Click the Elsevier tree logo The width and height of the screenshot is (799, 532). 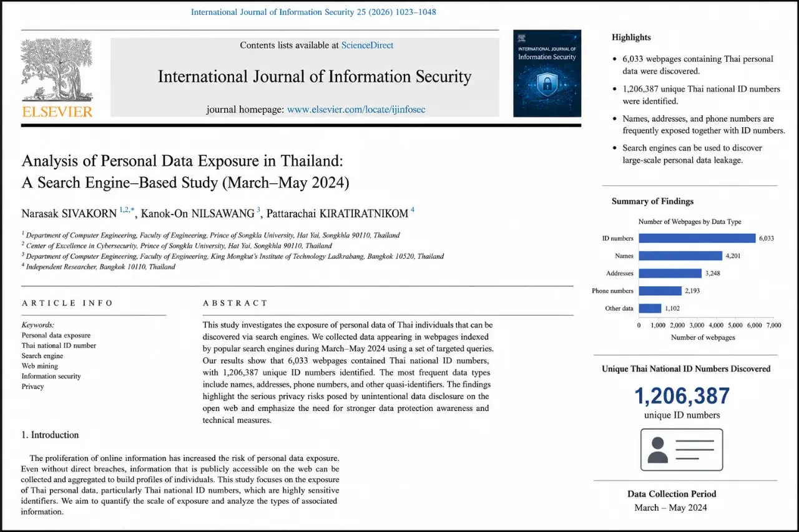click(57, 70)
